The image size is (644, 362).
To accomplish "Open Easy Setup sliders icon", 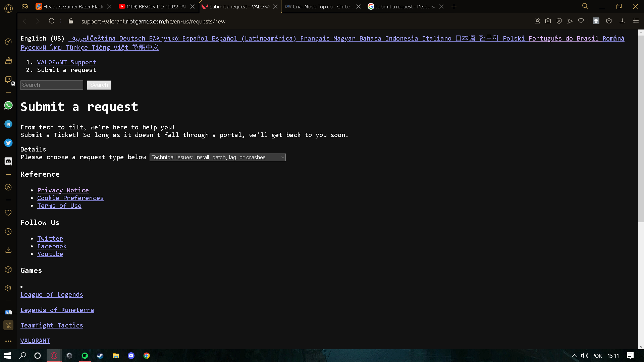I will (636, 21).
